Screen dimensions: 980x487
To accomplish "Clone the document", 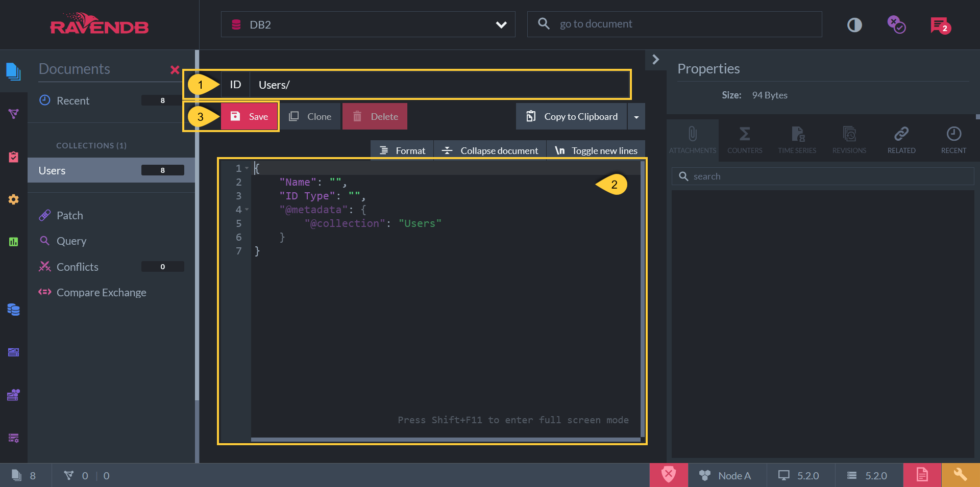I will pyautogui.click(x=310, y=117).
